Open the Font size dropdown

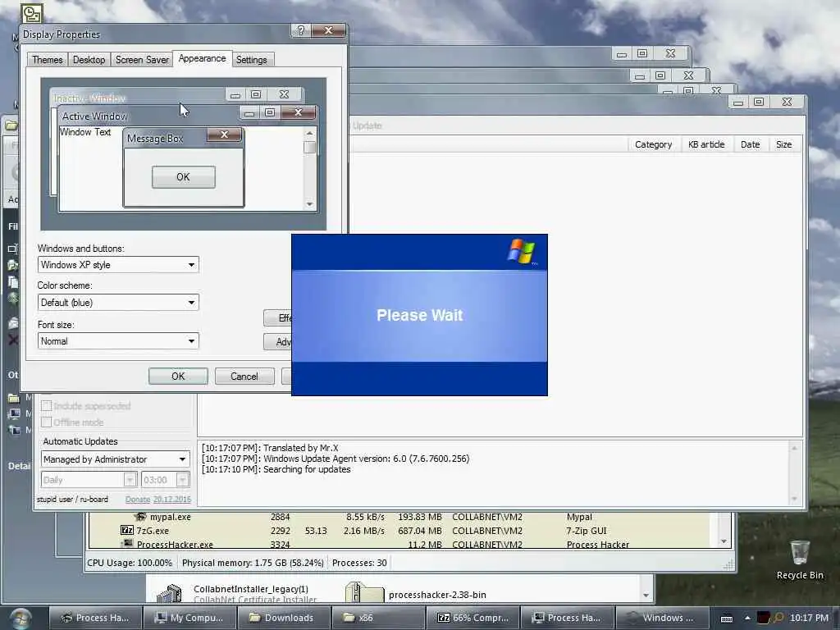[x=118, y=341]
